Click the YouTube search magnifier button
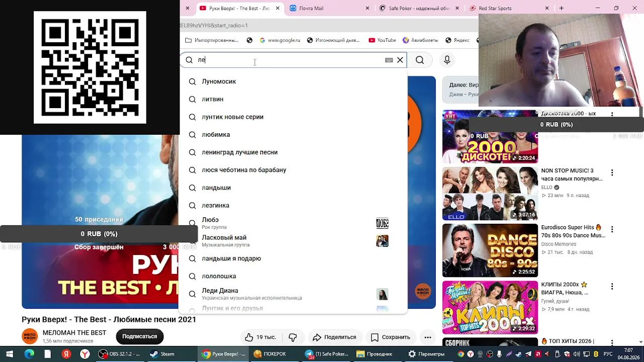 (x=420, y=60)
